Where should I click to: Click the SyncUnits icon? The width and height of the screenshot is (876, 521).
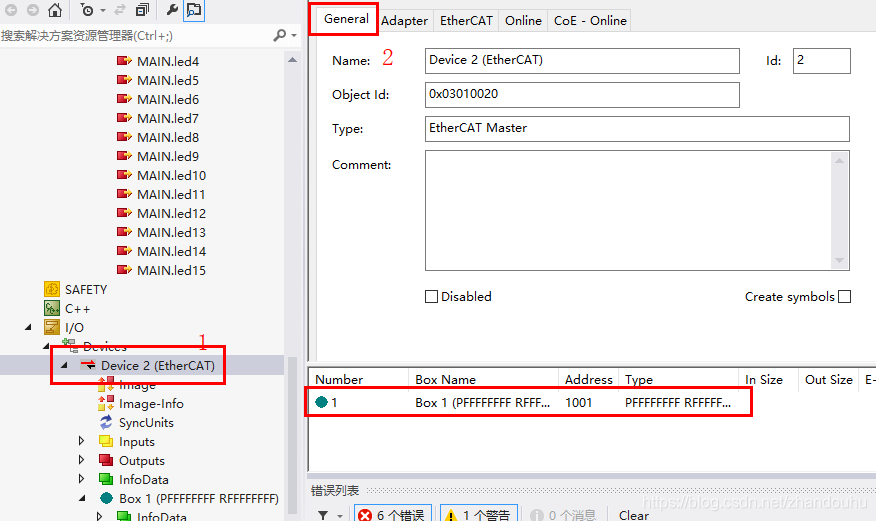(106, 422)
